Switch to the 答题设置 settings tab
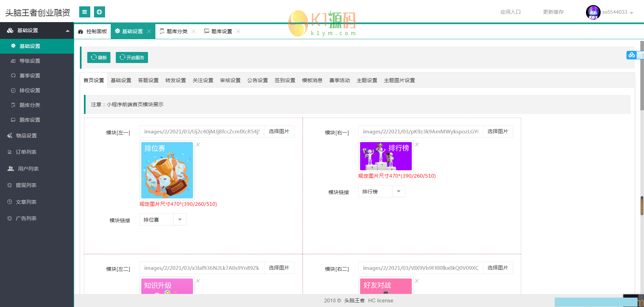644x307 pixels. pyautogui.click(x=148, y=80)
